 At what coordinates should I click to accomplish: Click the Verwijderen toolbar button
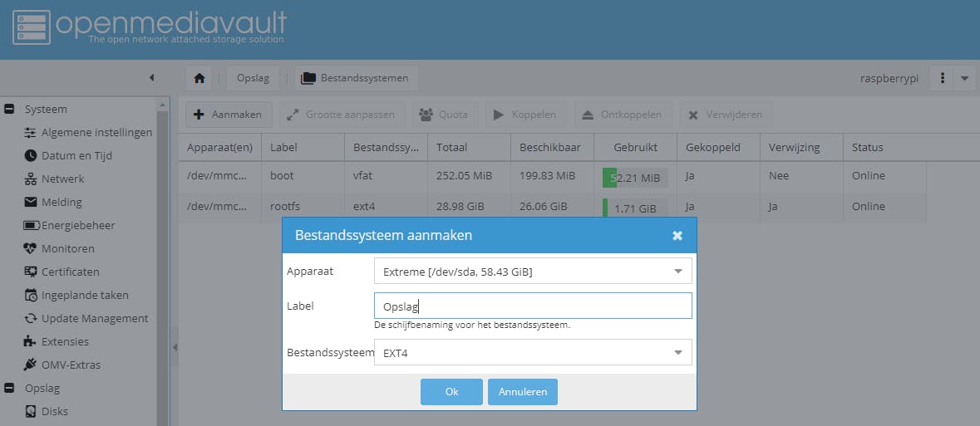click(x=726, y=115)
